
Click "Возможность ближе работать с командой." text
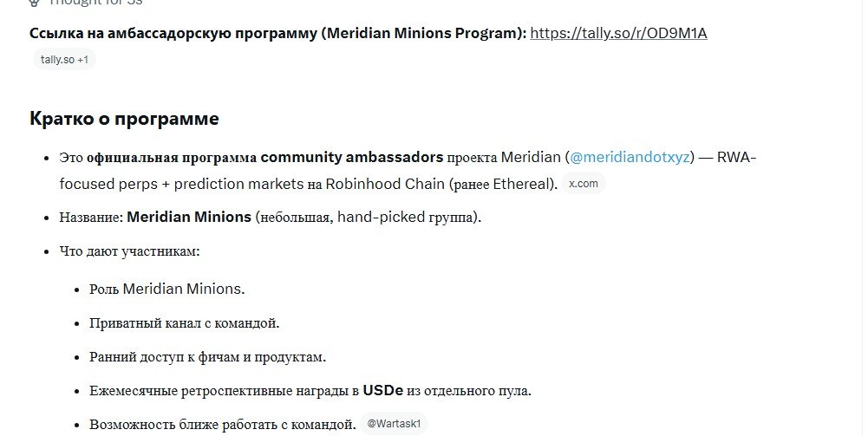[223, 425]
